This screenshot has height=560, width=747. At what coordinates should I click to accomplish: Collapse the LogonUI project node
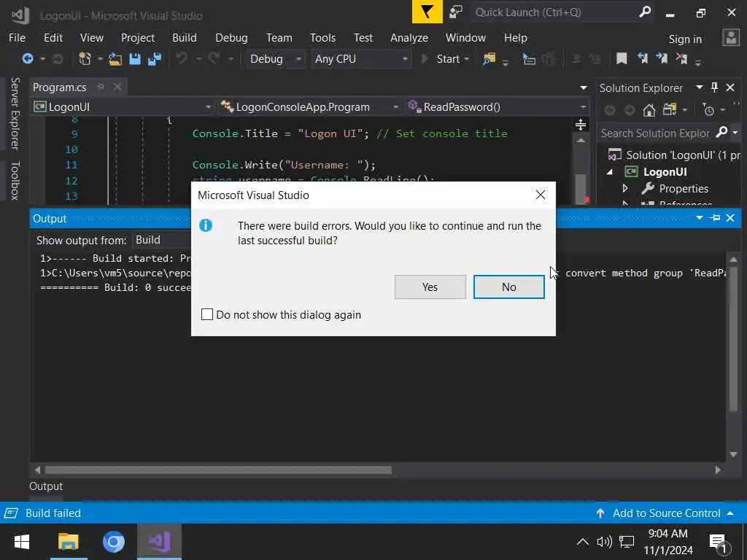pos(610,172)
